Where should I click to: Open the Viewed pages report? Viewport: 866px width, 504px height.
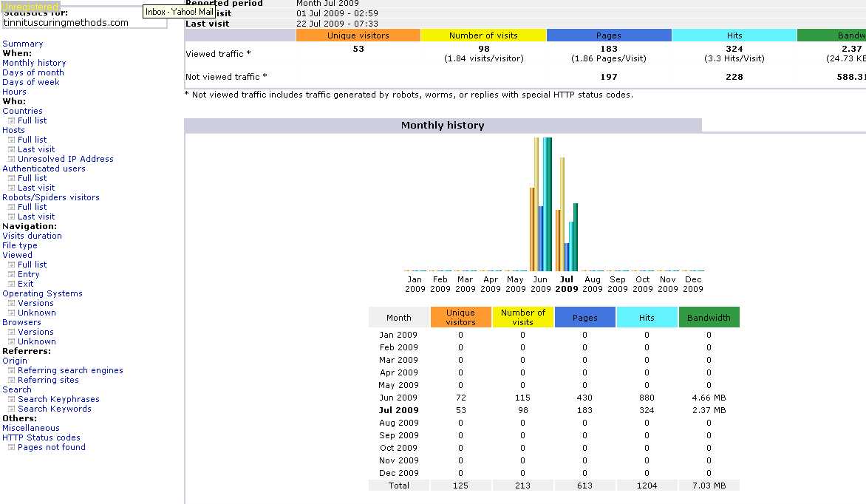[x=17, y=255]
